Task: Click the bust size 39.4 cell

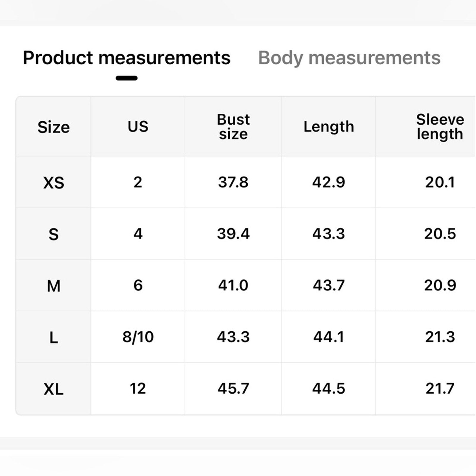Action: [x=233, y=235]
